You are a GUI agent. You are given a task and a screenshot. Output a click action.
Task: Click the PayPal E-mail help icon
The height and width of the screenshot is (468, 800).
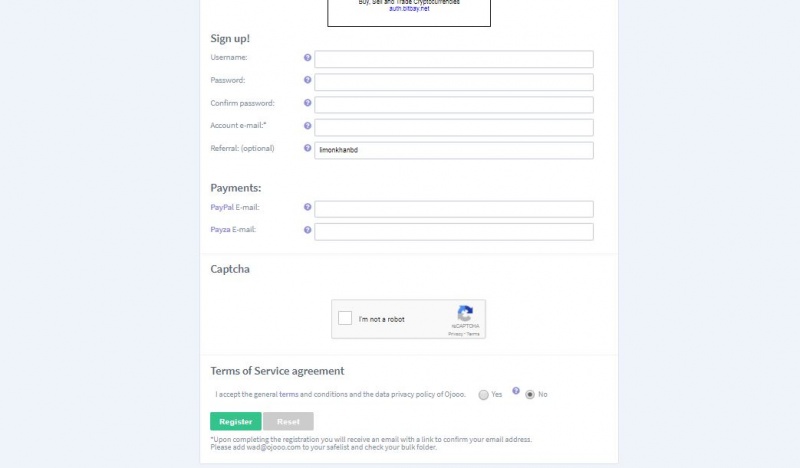(x=308, y=207)
